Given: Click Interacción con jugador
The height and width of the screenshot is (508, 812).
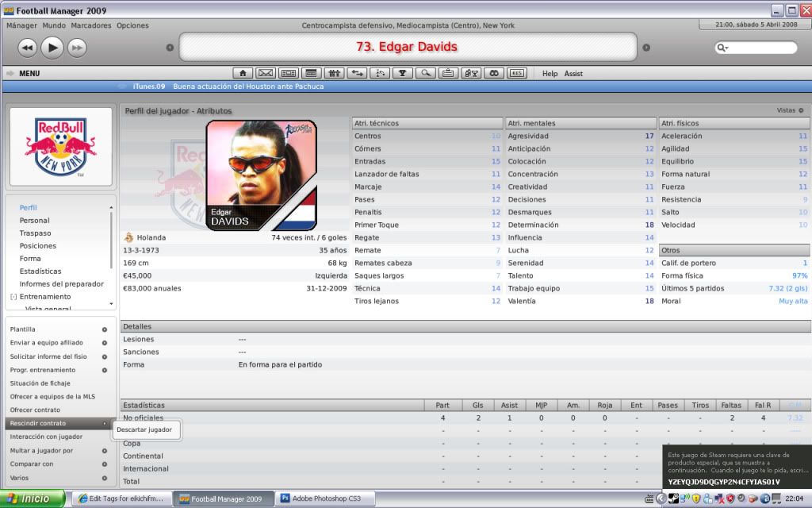Looking at the screenshot, I should pos(46,437).
